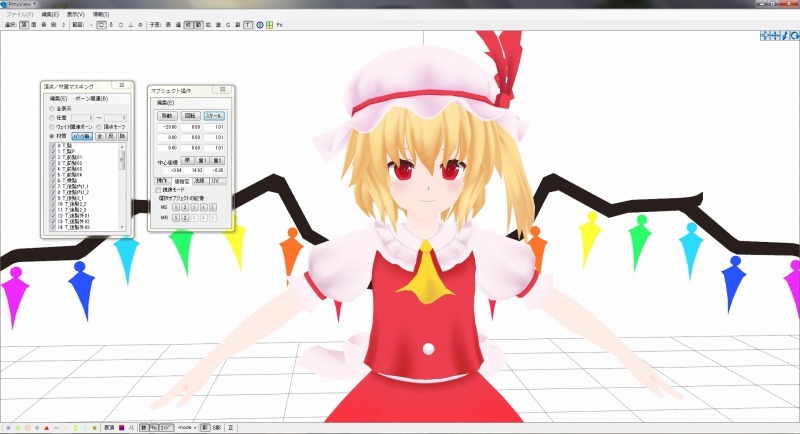The image size is (800, 434).
Task: Open 編集(E) menu in object operation window
Action: click(x=165, y=103)
